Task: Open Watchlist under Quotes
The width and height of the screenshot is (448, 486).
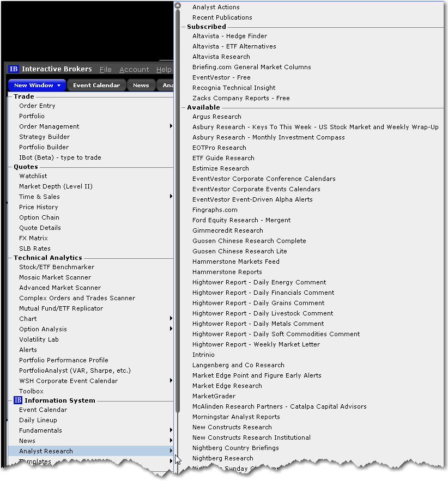Action: (x=33, y=176)
